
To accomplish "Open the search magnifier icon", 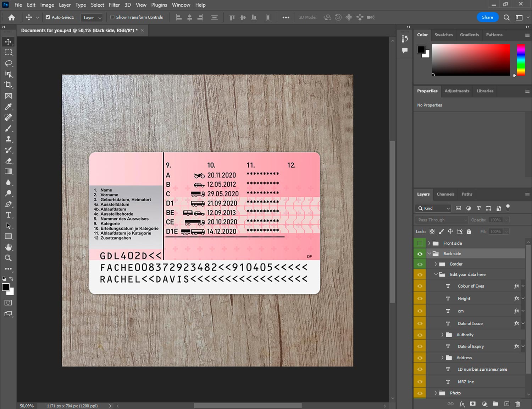I will click(506, 17).
